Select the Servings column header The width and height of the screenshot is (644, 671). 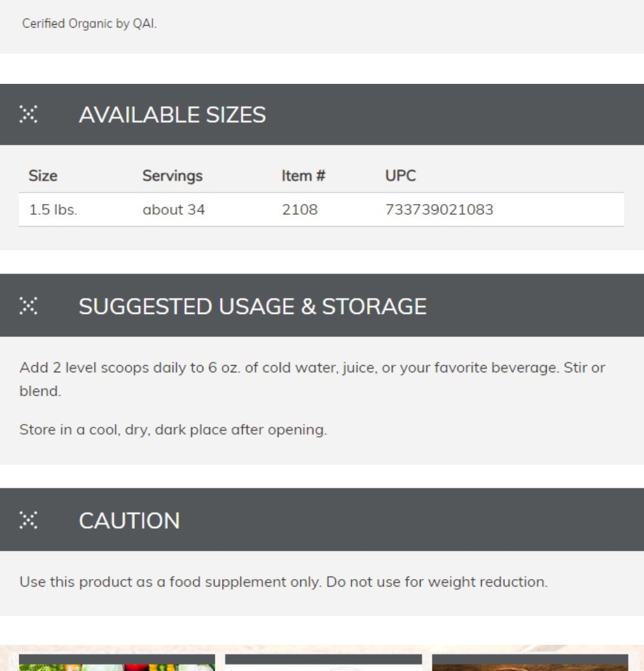(172, 176)
